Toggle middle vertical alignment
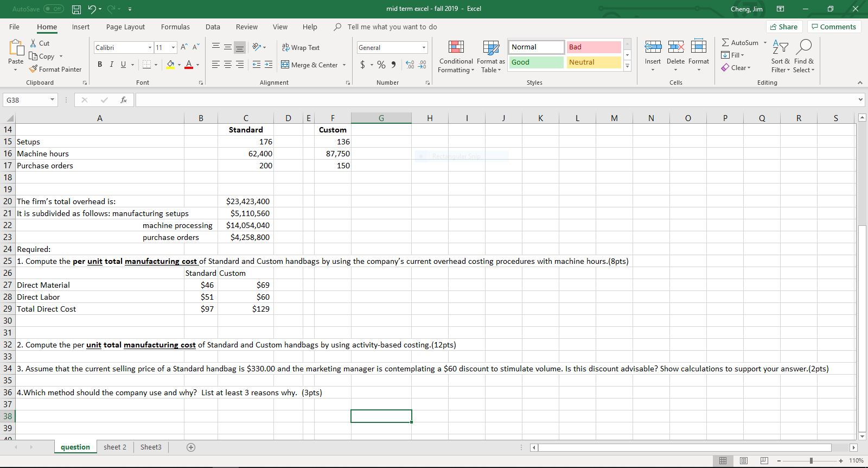868x468 pixels. click(x=227, y=48)
